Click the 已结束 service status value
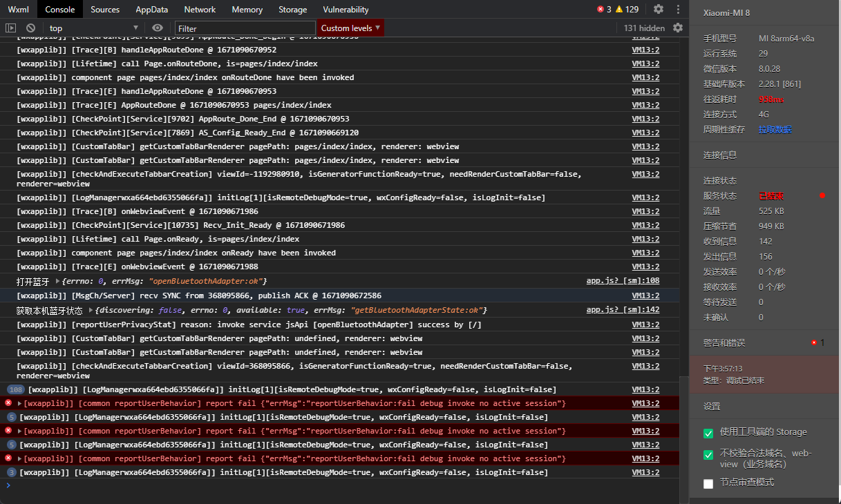Image resolution: width=841 pixels, height=504 pixels. point(771,196)
